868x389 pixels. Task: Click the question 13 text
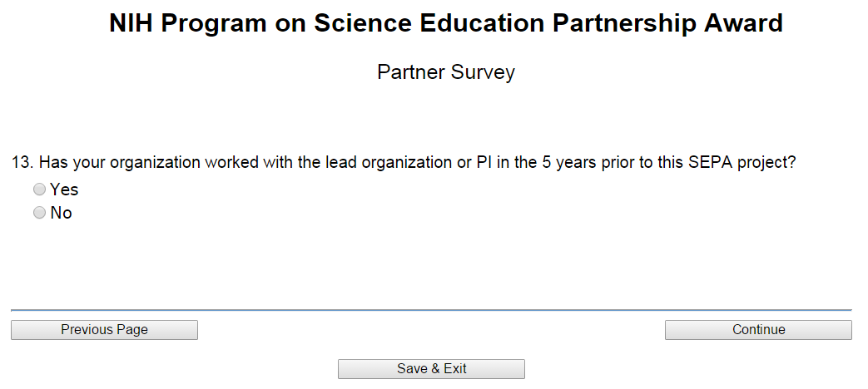coord(404,163)
